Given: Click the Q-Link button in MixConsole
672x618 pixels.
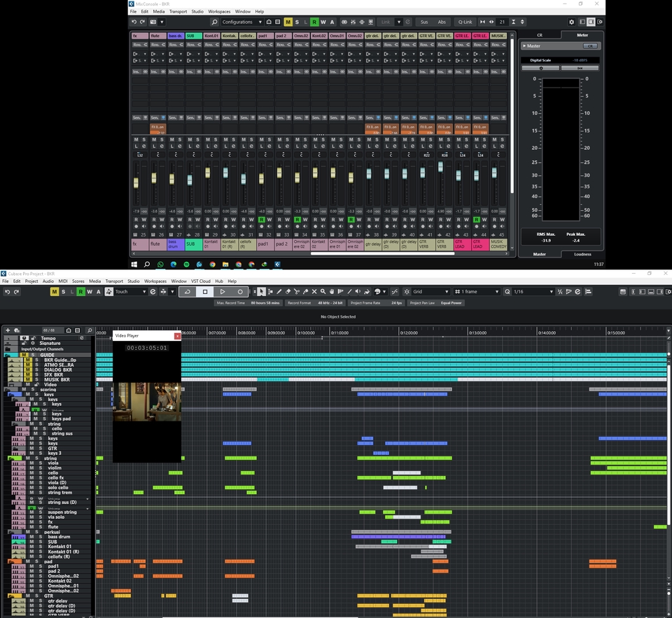Looking at the screenshot, I should click(x=465, y=22).
